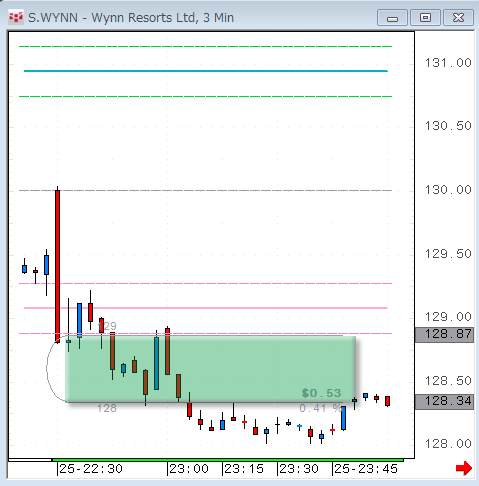Maximize the S.WYNN chart window
Viewport: 479px width, 486px height.
tap(425, 18)
